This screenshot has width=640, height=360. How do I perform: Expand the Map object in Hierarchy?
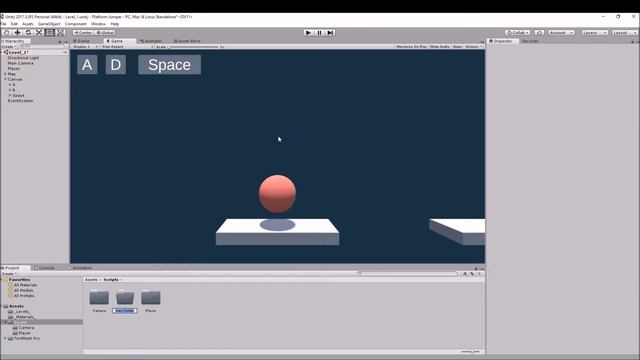click(5, 74)
